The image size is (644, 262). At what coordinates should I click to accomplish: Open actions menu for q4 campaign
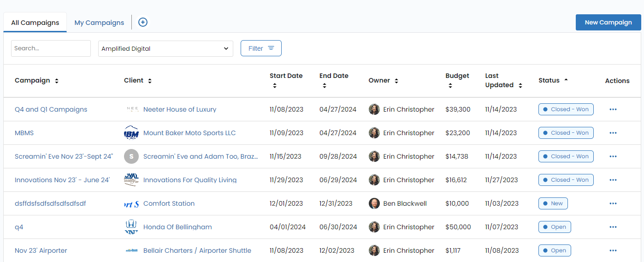613,227
